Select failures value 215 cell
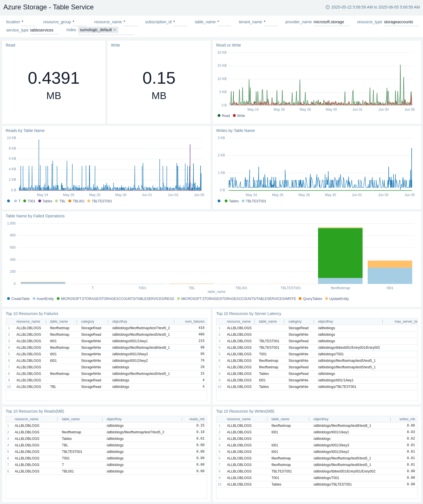The height and width of the screenshot is (504, 423). click(201, 341)
